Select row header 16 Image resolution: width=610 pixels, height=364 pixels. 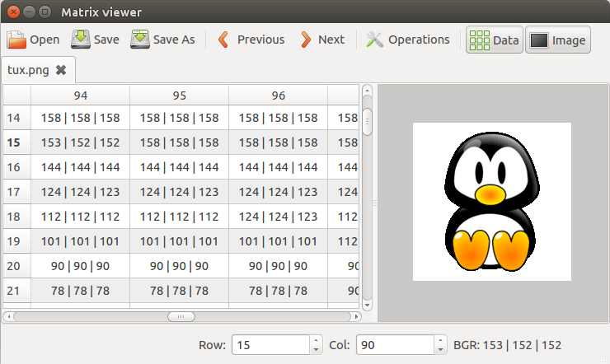[17, 167]
